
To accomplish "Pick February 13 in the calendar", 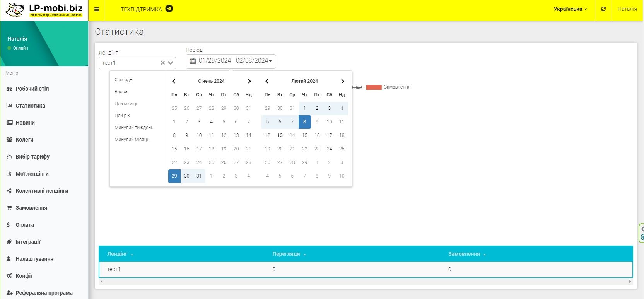I will pyautogui.click(x=280, y=135).
